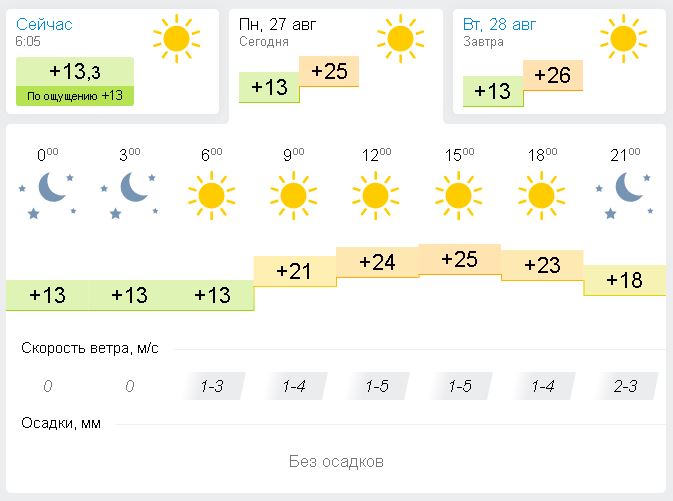Screen dimensions: 673x501
Task: Click the +25 temperature bar at 15:00
Action: [x=459, y=259]
